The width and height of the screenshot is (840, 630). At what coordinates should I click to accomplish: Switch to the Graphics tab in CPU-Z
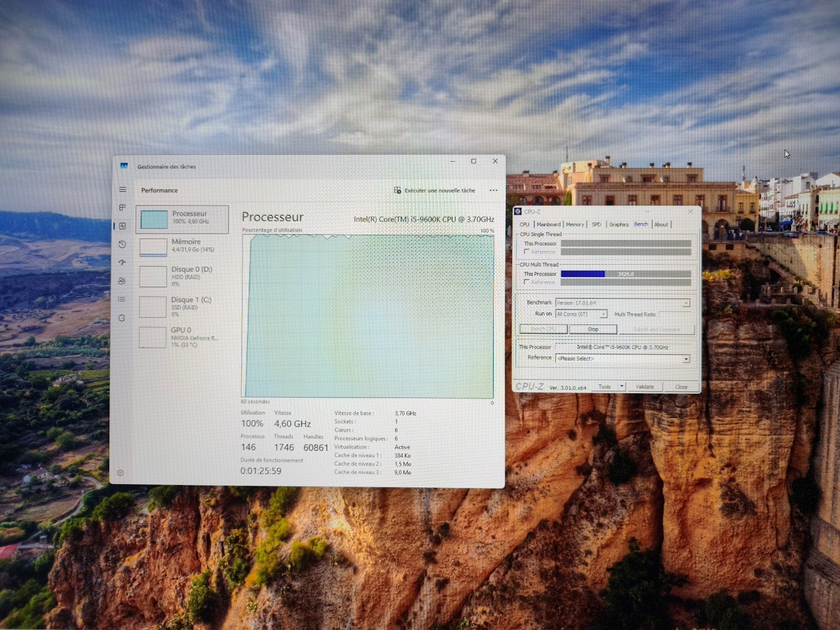coord(619,224)
